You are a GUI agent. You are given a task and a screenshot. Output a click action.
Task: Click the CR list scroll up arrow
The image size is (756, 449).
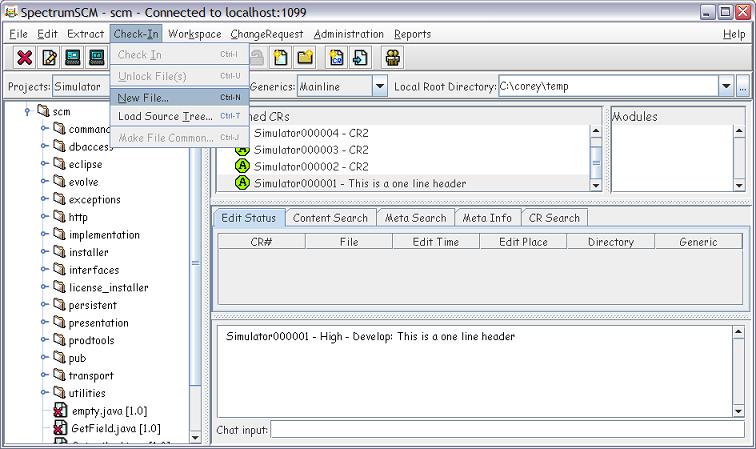pos(595,131)
